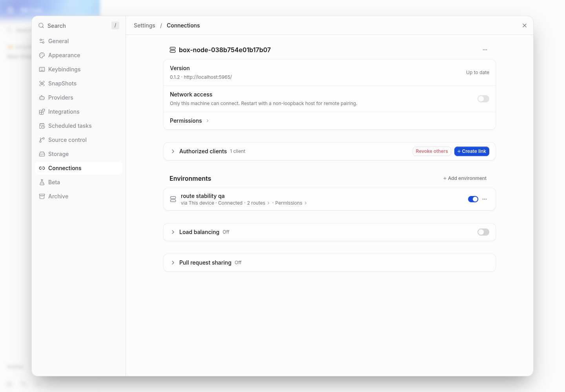This screenshot has width=565, height=392.
Task: Click the Appearance palette icon
Action: click(42, 55)
